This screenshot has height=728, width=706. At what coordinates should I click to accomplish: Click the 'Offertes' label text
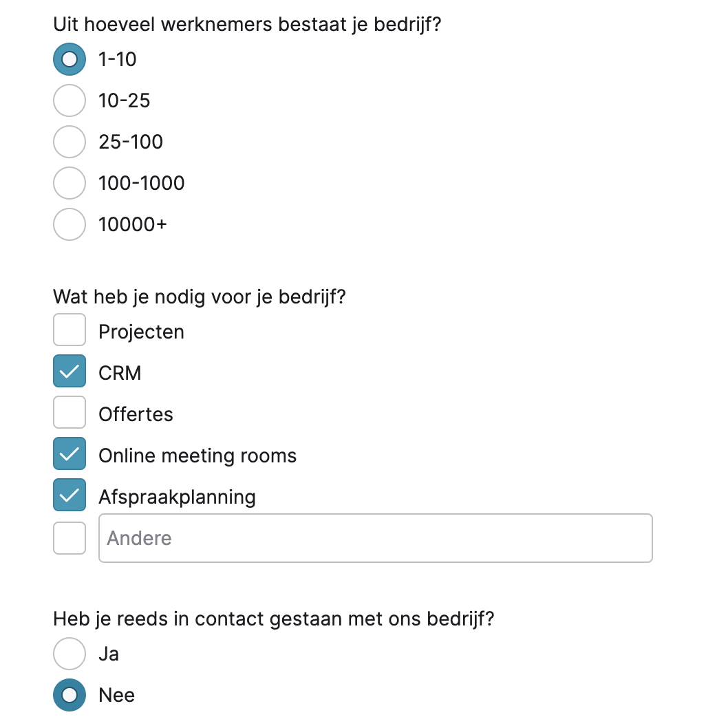tap(136, 415)
